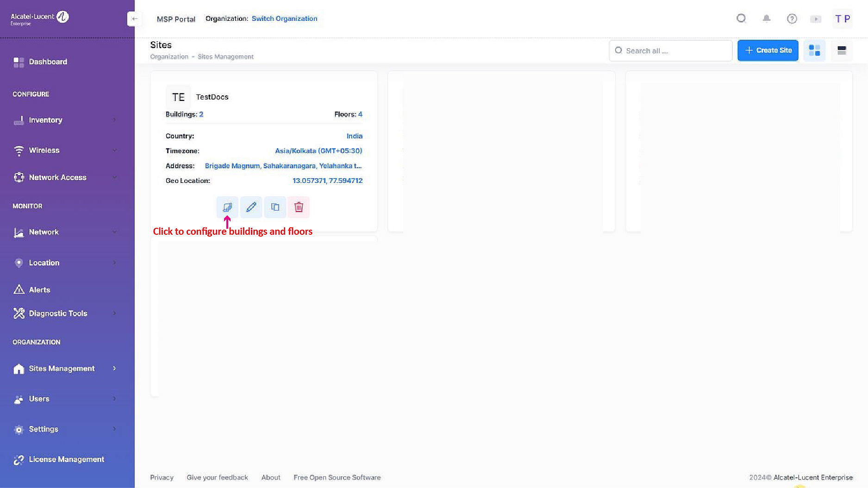868x488 pixels.
Task: Open the notifications bell icon
Action: tap(767, 19)
